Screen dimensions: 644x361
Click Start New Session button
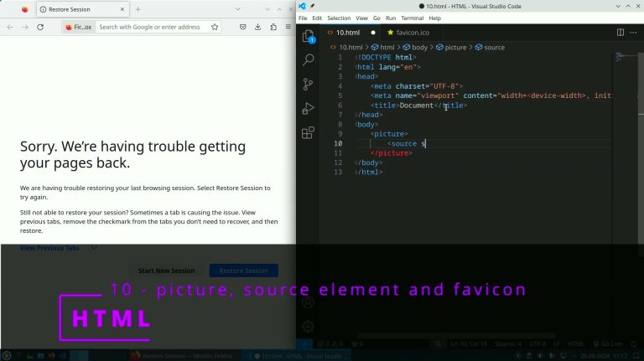(x=166, y=271)
